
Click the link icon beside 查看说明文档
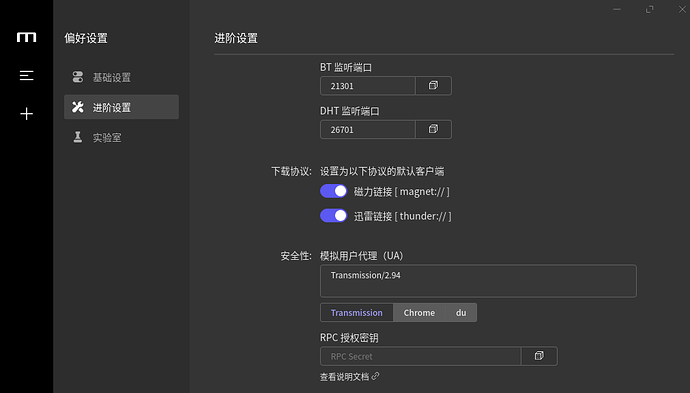[375, 376]
